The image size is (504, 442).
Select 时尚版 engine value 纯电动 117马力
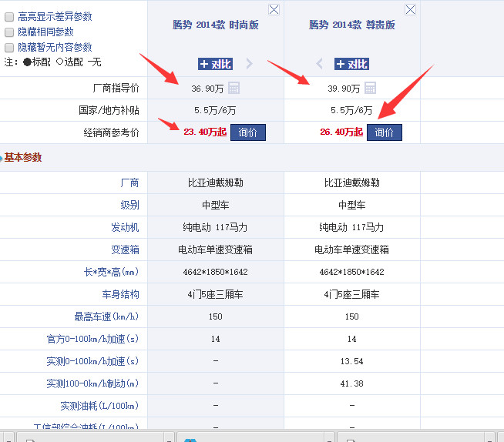(x=215, y=227)
